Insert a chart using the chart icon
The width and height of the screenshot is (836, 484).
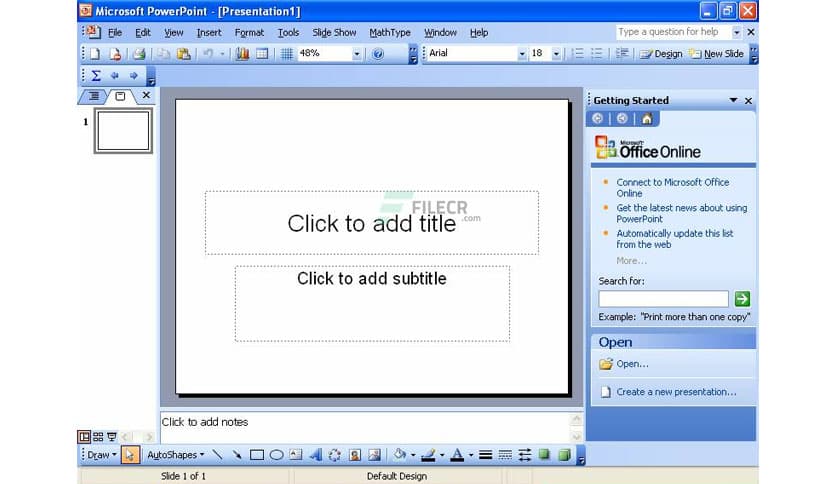pos(243,53)
